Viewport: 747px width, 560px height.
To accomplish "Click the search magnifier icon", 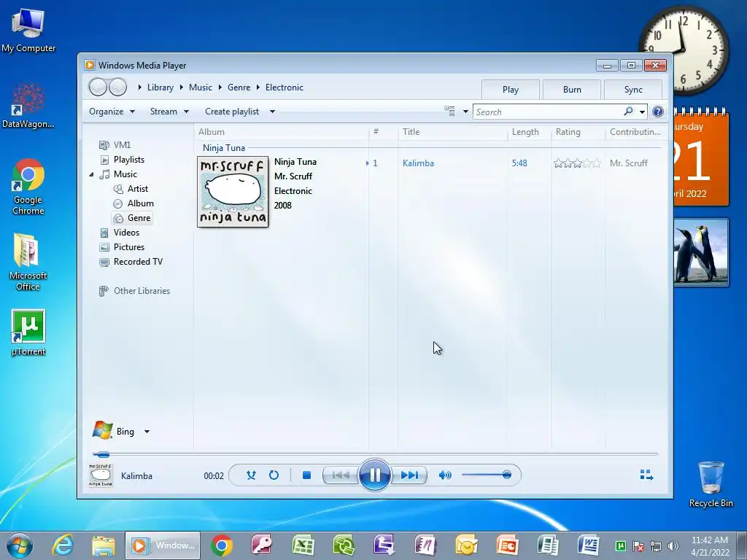I will click(x=628, y=112).
